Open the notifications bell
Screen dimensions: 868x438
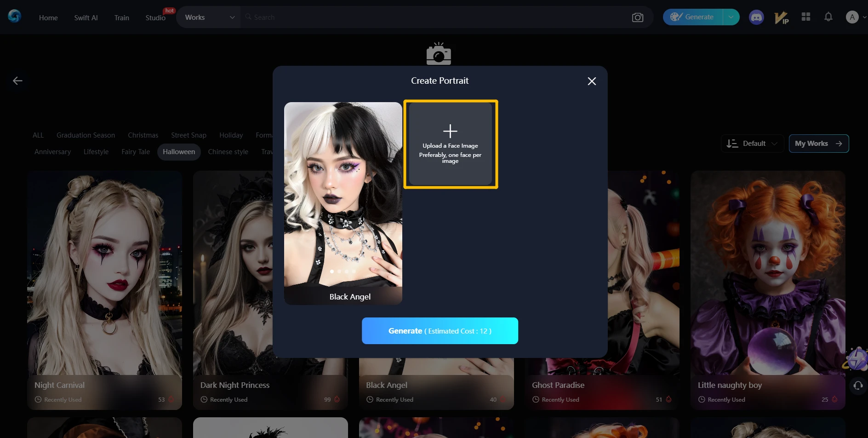[x=828, y=17]
